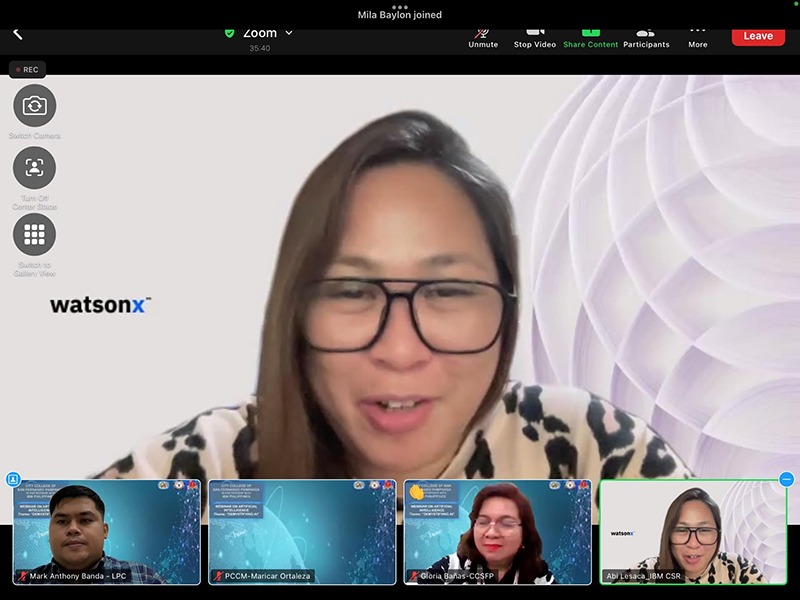Click the blue pin icon on thumbnail strip
Image resolution: width=800 pixels, height=600 pixels.
click(13, 480)
